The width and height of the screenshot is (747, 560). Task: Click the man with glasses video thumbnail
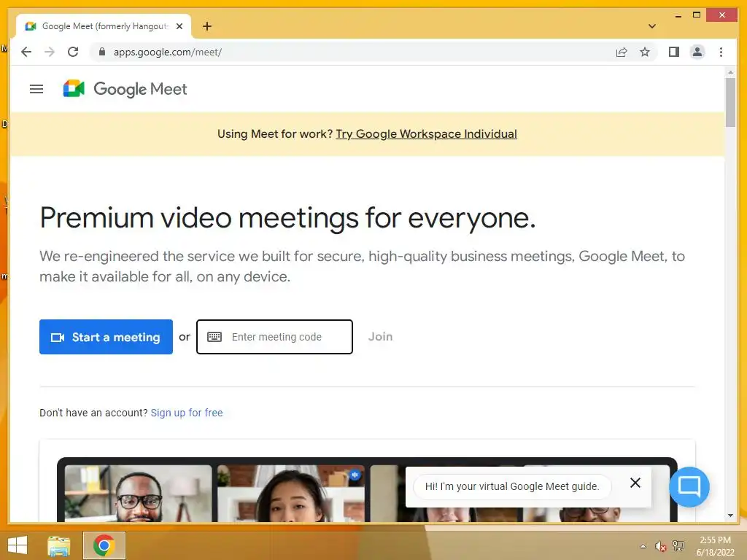138,494
